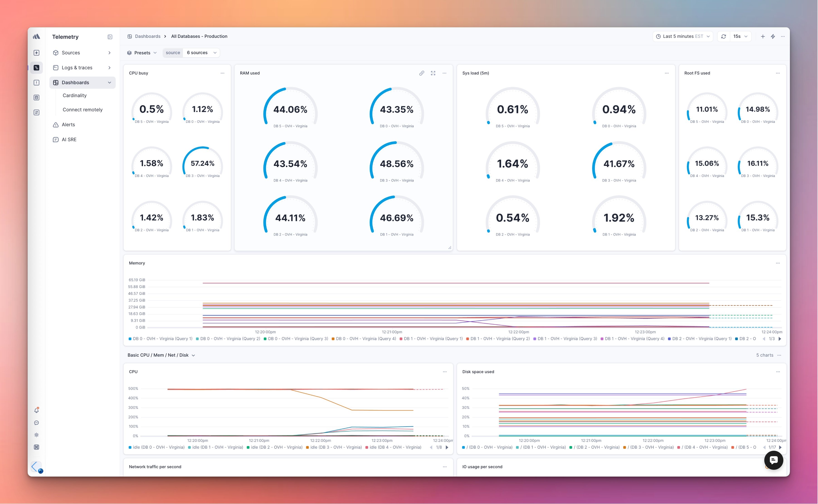Click the lightning bolt icon in header
Screen dimensions: 818x504
773,36
